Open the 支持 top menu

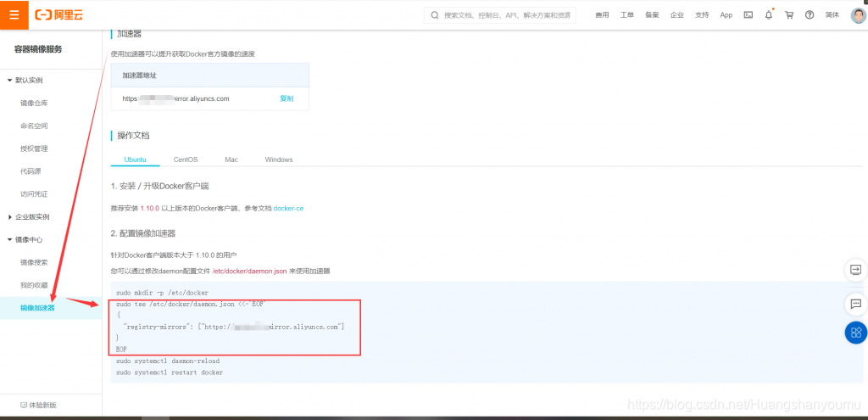[x=701, y=15]
